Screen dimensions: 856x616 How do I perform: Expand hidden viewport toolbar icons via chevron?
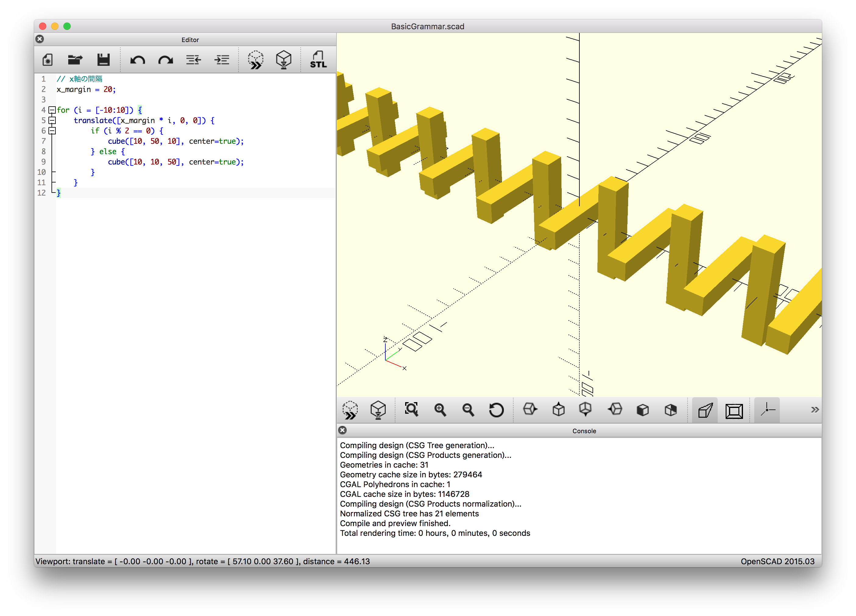click(x=815, y=409)
